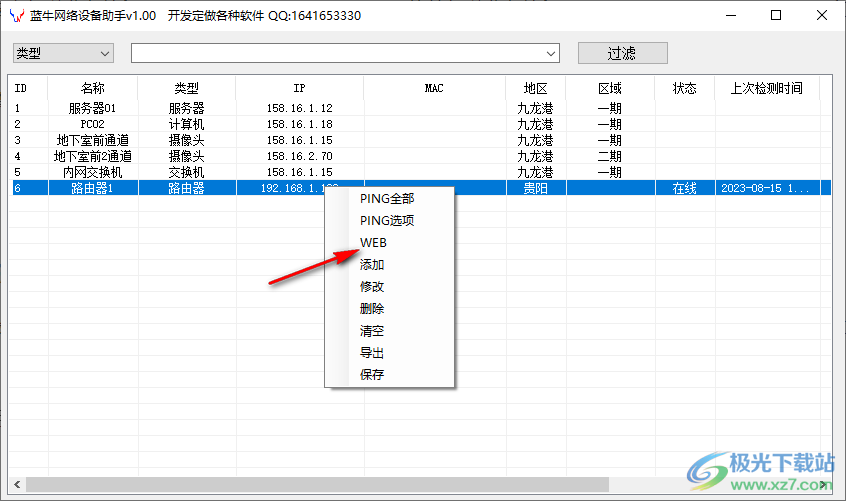Click the 区域 column header
Image resolution: width=846 pixels, height=501 pixels.
coord(610,88)
